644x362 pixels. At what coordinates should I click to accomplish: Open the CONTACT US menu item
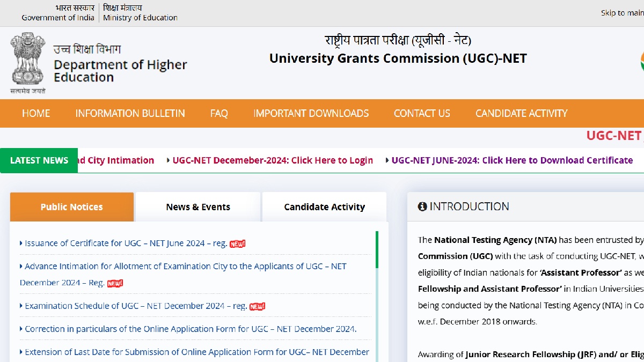(x=422, y=113)
